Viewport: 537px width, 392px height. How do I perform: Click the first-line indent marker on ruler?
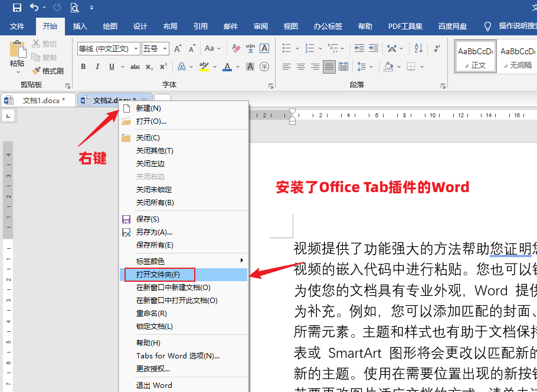click(292, 111)
